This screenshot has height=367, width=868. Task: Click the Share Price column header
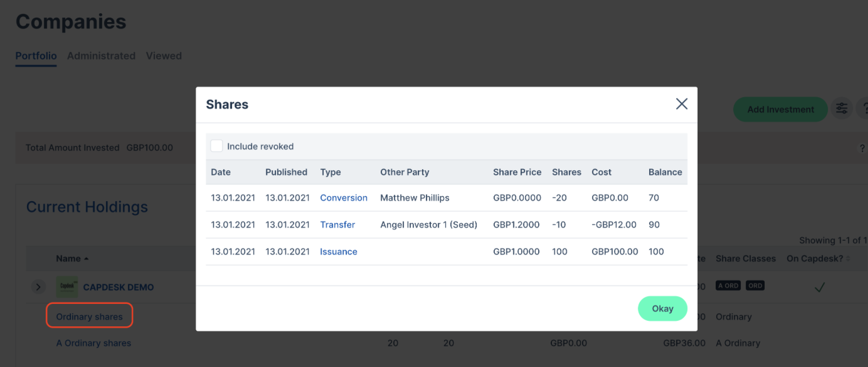pos(517,172)
